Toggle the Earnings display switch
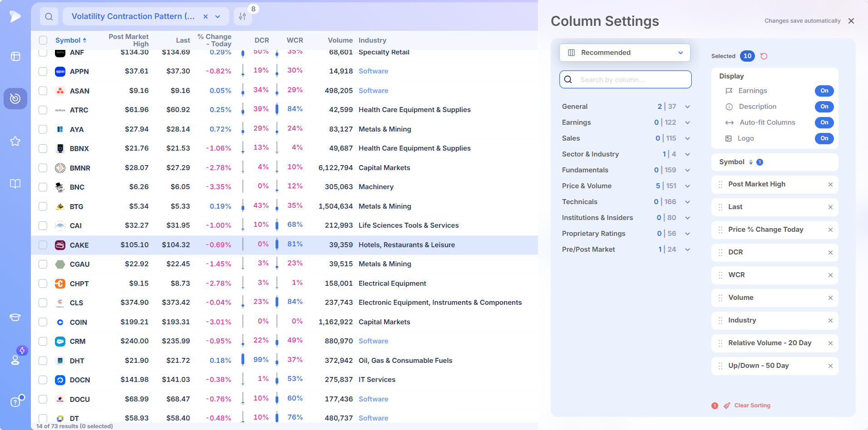The height and width of the screenshot is (430, 868). pos(824,91)
